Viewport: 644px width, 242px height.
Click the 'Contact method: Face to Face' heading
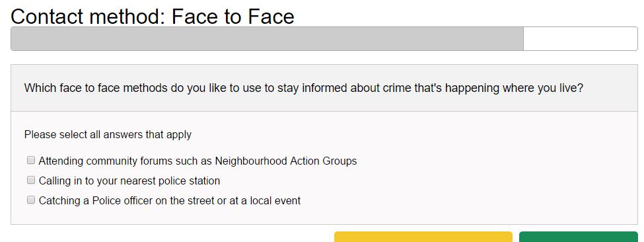point(153,17)
